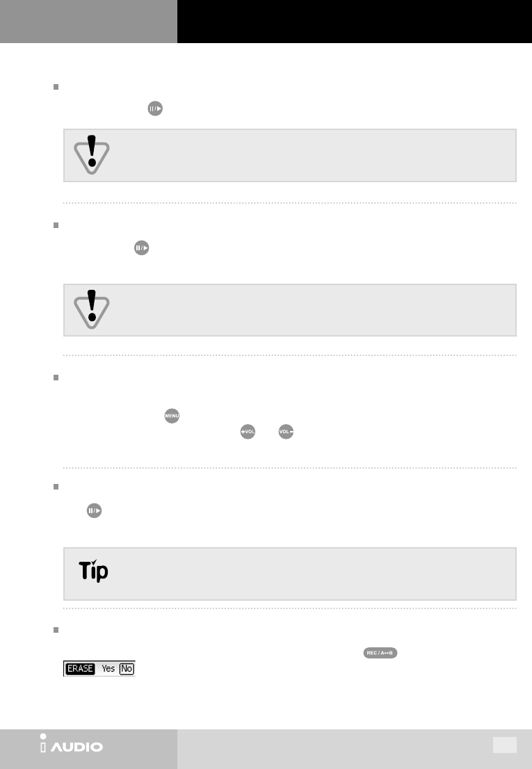Click the REC / A↔B button icon
Image resolution: width=532 pixels, height=769 pixels.
point(379,653)
